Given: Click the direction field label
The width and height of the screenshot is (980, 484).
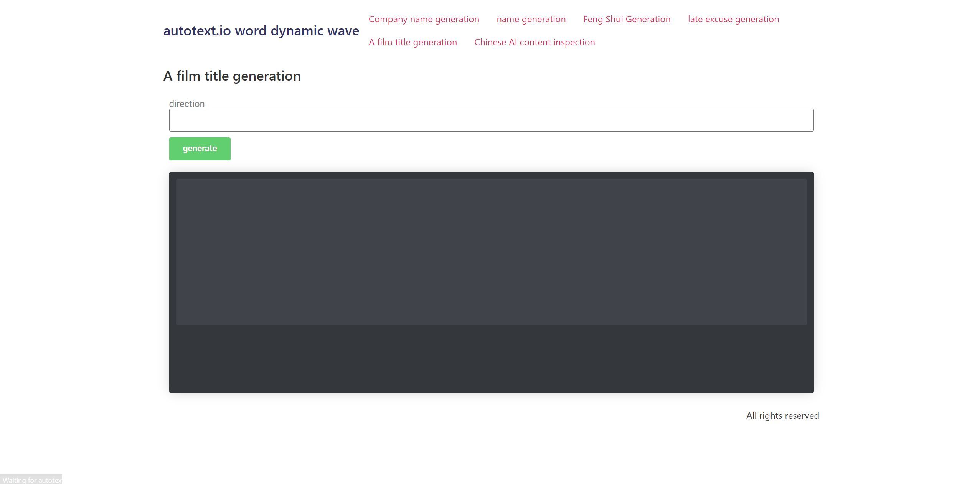Looking at the screenshot, I should pyautogui.click(x=186, y=104).
